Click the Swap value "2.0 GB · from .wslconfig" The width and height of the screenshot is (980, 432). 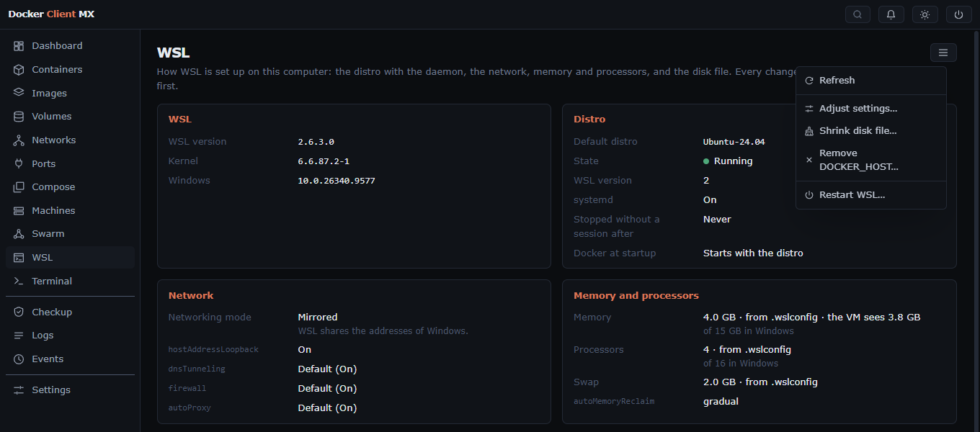click(760, 382)
